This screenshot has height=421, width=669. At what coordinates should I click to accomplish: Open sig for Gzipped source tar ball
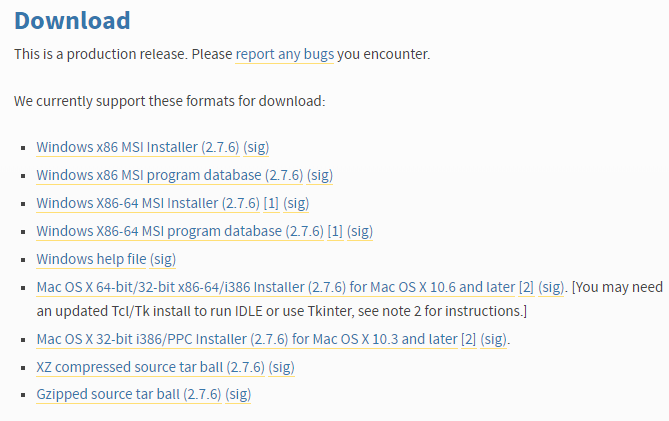pos(239,395)
